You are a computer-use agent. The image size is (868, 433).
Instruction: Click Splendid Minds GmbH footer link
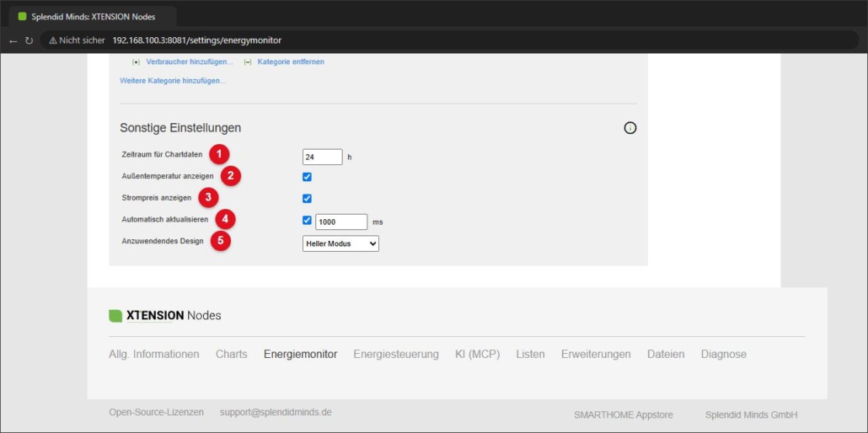[x=751, y=414]
